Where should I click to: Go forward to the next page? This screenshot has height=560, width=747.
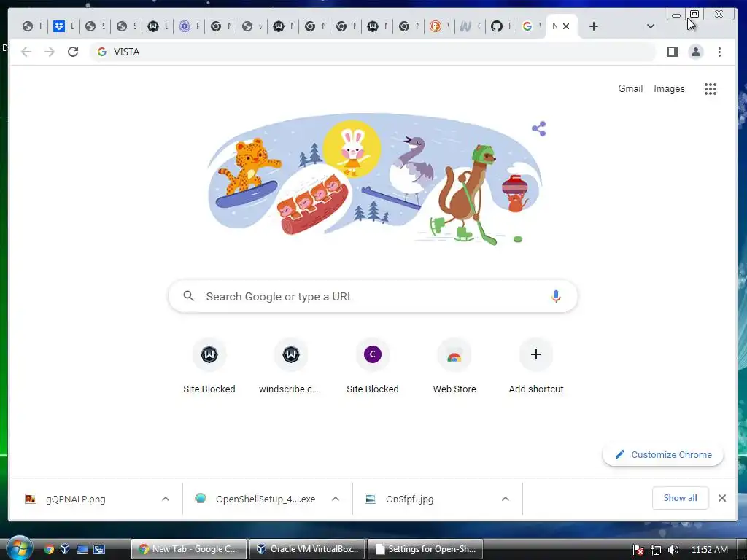(50, 52)
